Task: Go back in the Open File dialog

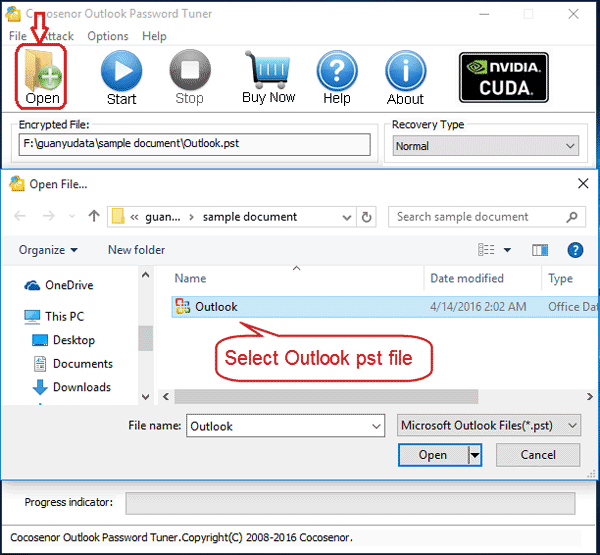Action: tap(20, 216)
